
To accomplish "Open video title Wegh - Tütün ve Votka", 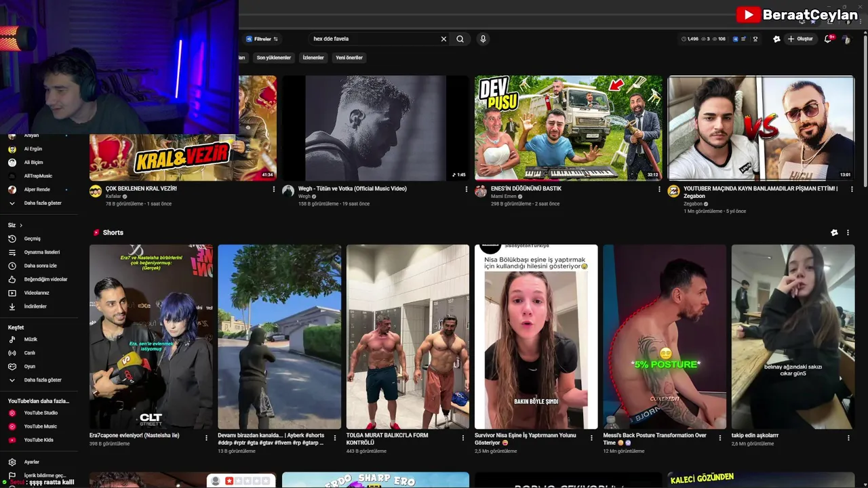I will pyautogui.click(x=353, y=188).
